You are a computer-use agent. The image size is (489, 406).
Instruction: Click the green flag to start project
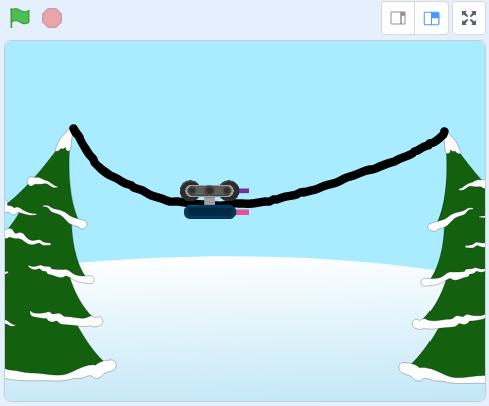tap(20, 18)
